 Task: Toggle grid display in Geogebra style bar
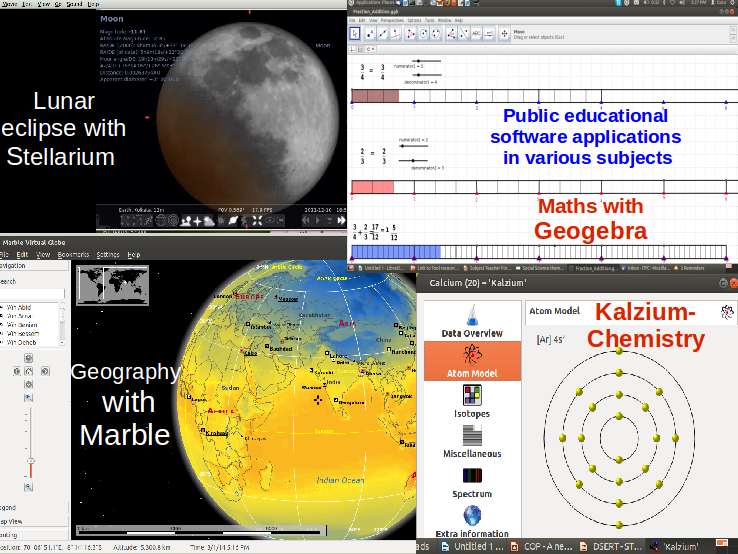pos(360,49)
